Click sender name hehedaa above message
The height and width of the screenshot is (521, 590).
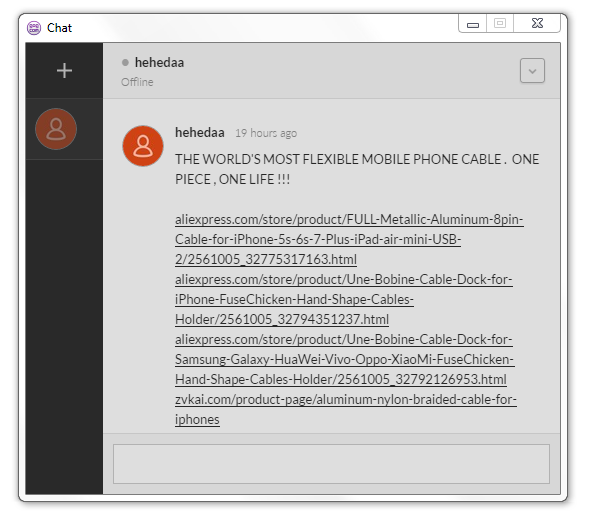point(200,132)
